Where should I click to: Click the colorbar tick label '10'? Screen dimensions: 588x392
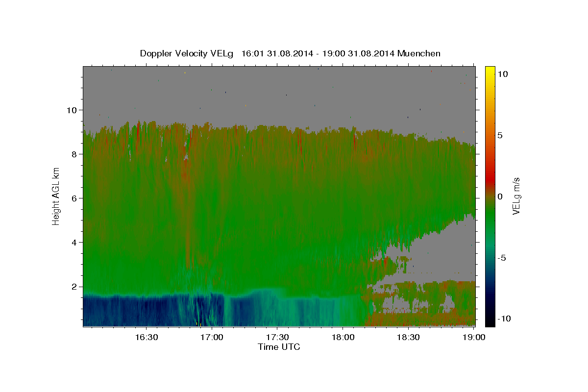(x=503, y=74)
